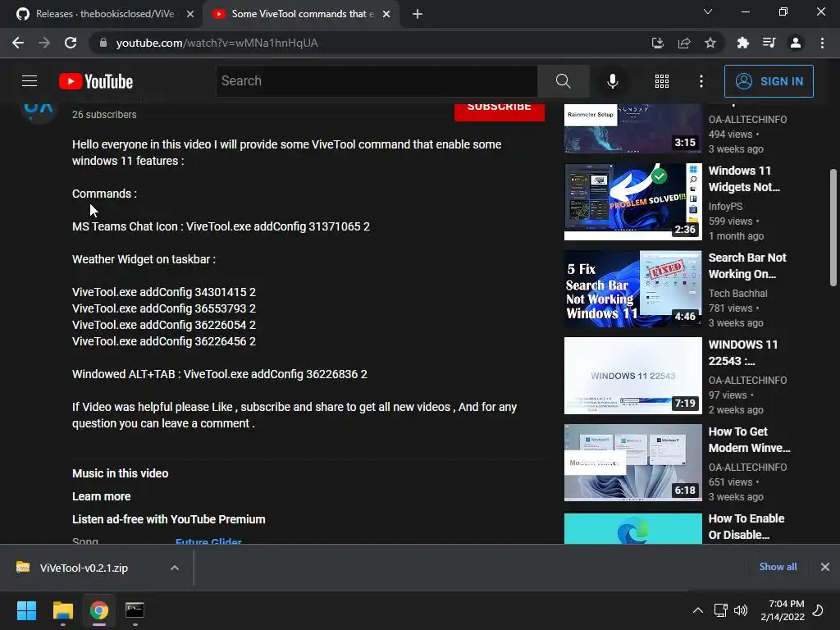Open the WINDOWS 11 22543 video thumbnail
Screen dimensions: 840x630
[632, 376]
